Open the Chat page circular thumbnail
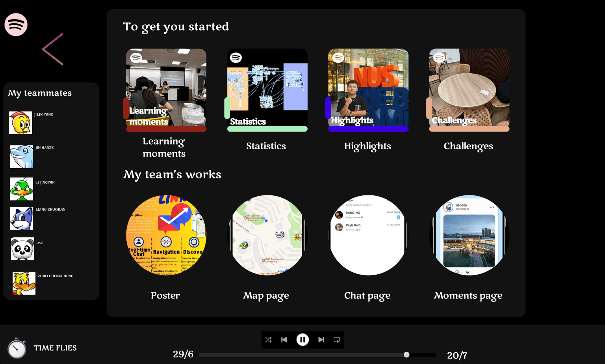605x364 pixels. pos(368,235)
